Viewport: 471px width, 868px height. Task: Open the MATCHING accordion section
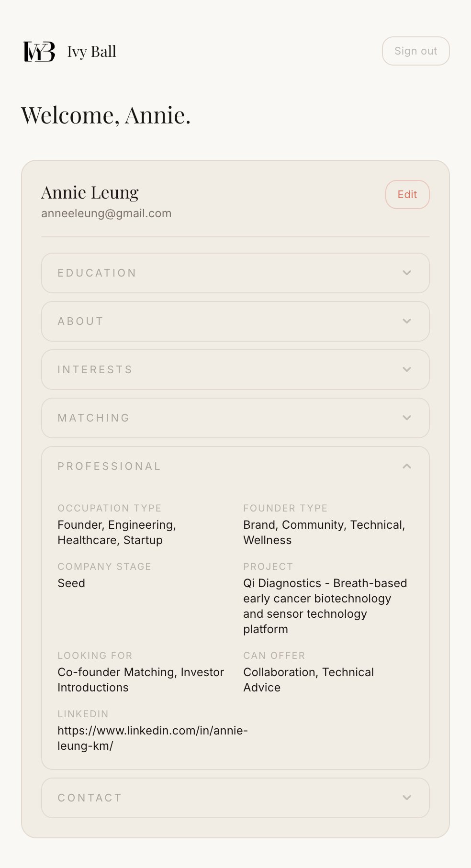pyautogui.click(x=235, y=418)
